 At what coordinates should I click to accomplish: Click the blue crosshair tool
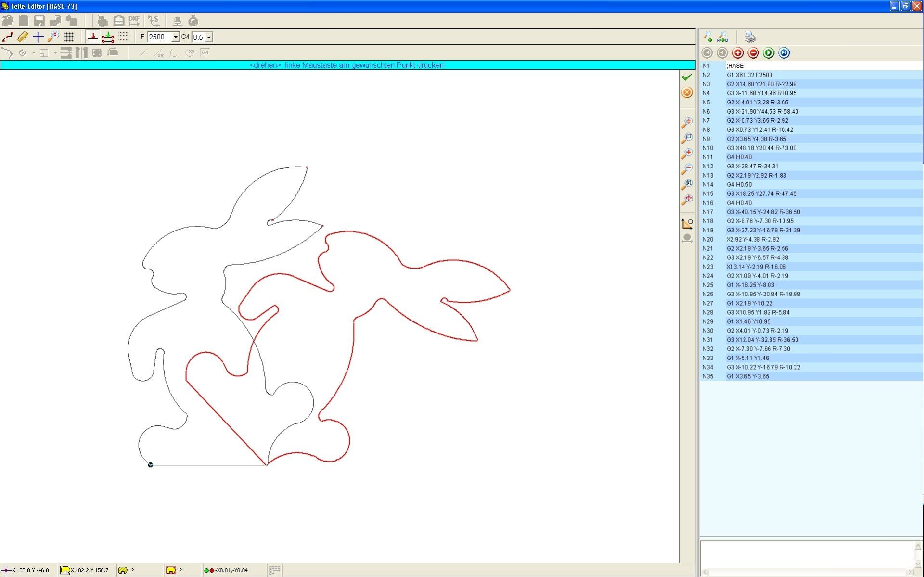[x=38, y=37]
